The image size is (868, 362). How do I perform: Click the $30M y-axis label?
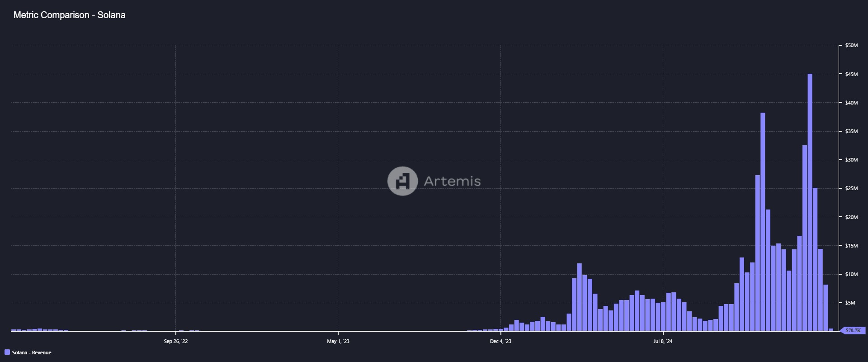click(851, 160)
